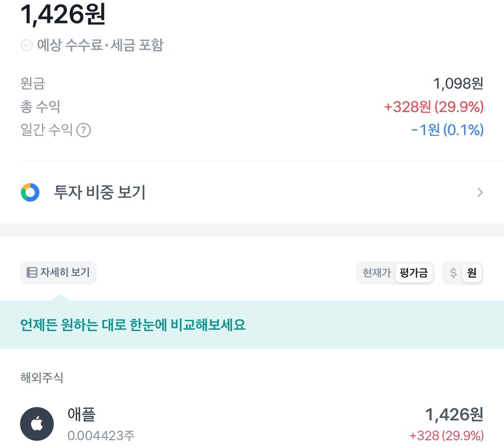Click the right arrow next to 투자 비중 보기
504x447 pixels.
480,192
